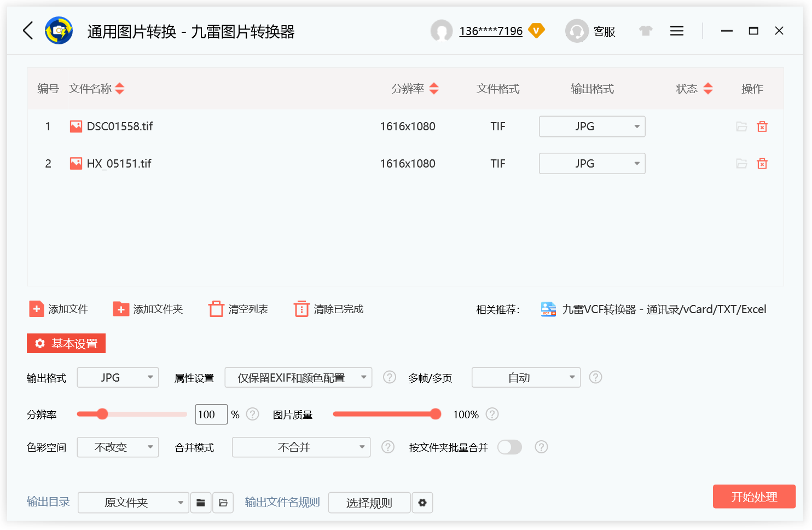Click 选择规则 button
Screen dimensions: 812x530
pos(369,503)
